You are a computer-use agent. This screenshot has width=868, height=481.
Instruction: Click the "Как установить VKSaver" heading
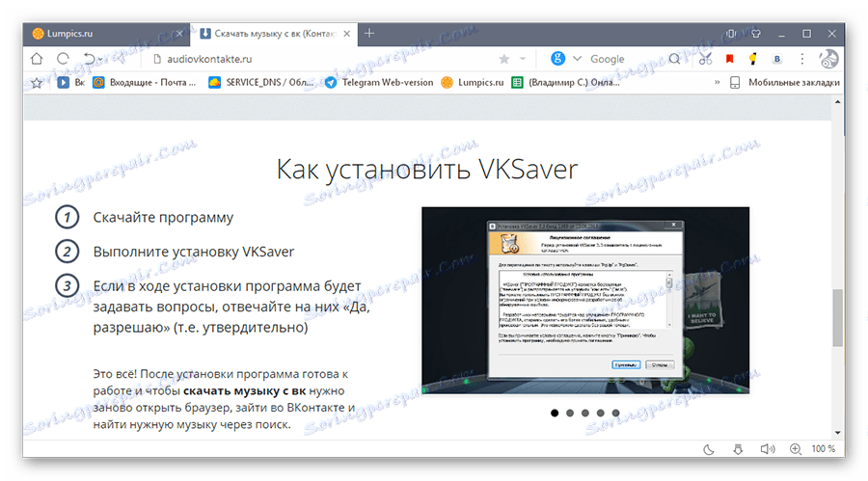[427, 170]
